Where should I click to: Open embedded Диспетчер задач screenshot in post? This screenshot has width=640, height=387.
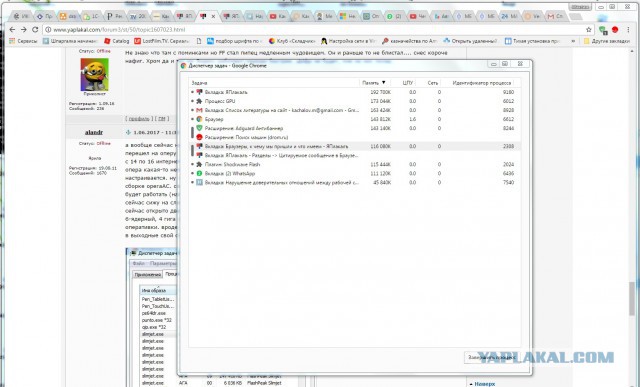click(x=152, y=317)
